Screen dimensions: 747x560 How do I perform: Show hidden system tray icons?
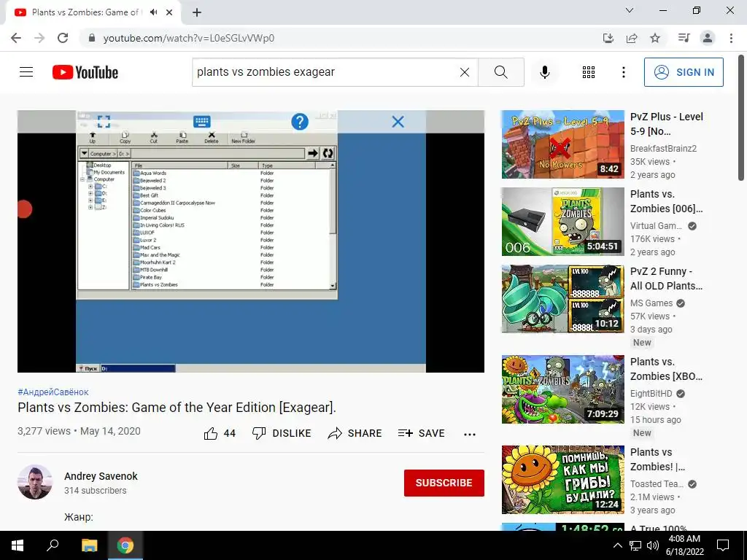617,545
